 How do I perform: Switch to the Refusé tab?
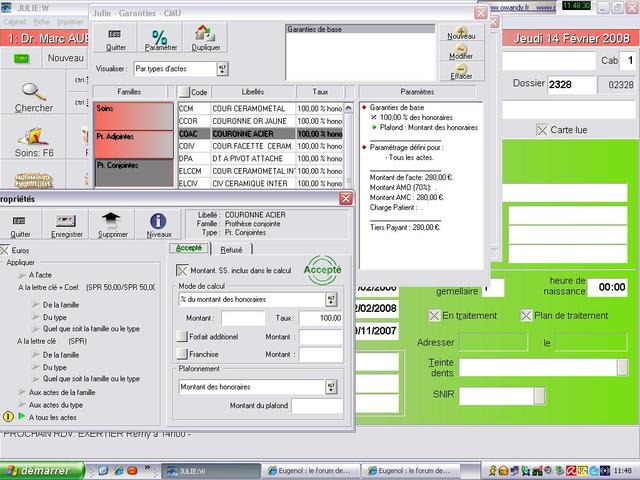point(231,250)
